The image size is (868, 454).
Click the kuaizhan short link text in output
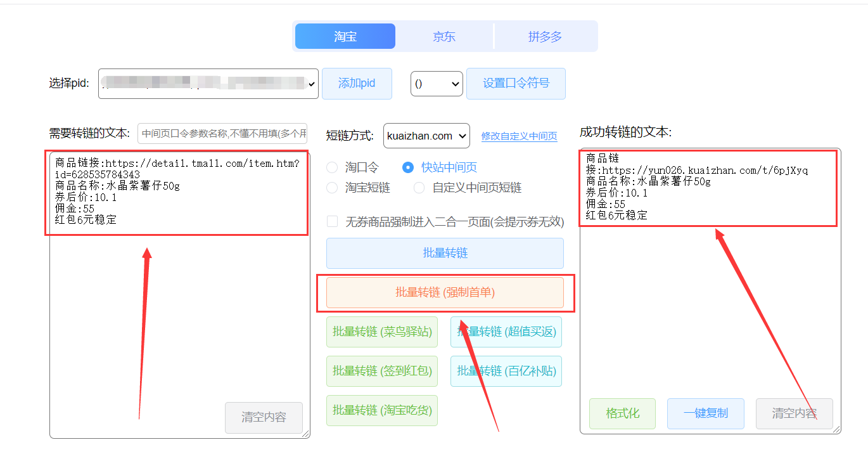click(705, 171)
